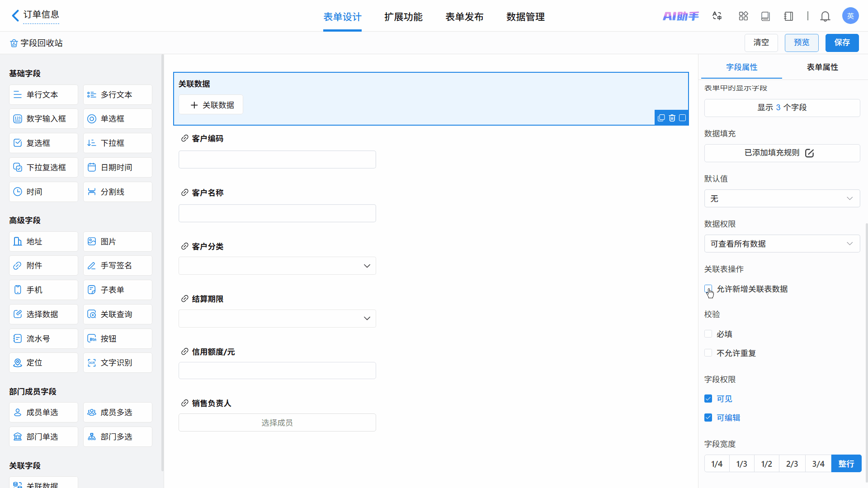Uncheck the 可编辑 permission checkbox

[708, 418]
